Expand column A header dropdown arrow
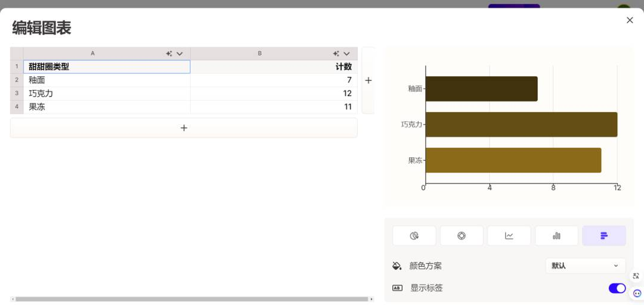This screenshot has height=305, width=644. click(x=179, y=54)
